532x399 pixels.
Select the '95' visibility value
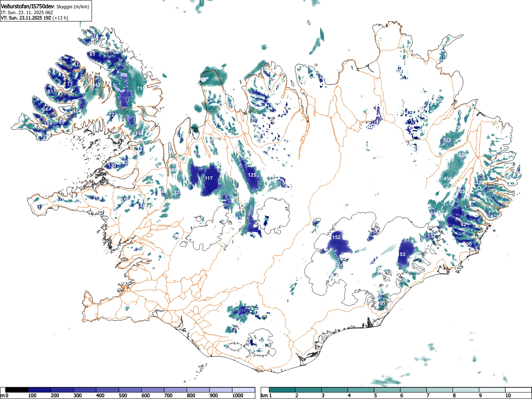62,122
